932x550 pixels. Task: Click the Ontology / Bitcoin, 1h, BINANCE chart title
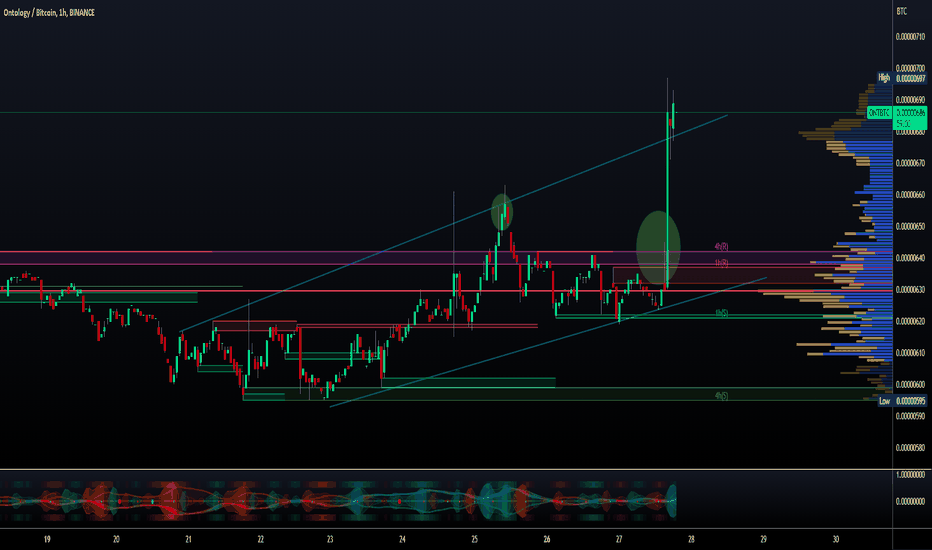(49, 12)
